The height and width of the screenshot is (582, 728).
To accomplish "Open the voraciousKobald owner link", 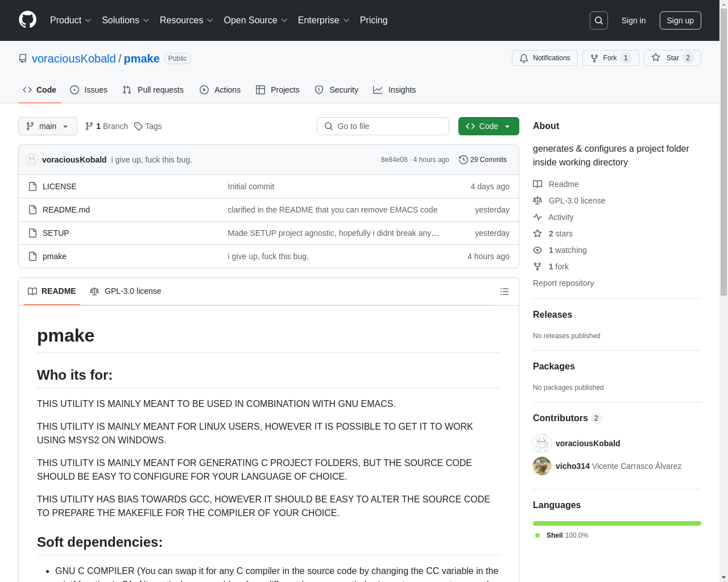I will click(74, 59).
